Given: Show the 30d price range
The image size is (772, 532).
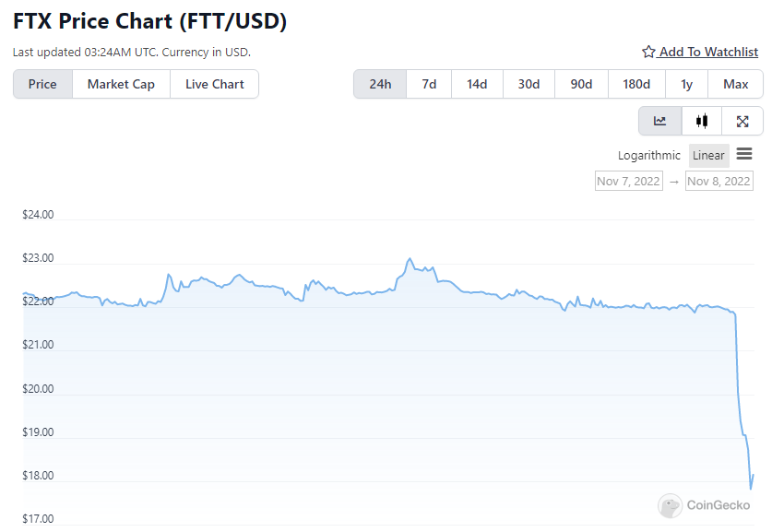Looking at the screenshot, I should (x=529, y=84).
